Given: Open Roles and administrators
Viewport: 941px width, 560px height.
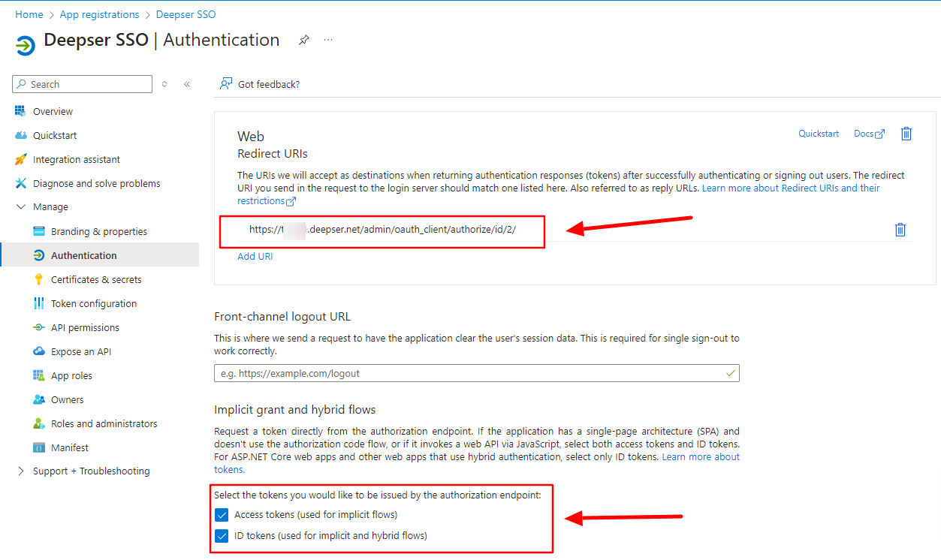Looking at the screenshot, I should [104, 423].
